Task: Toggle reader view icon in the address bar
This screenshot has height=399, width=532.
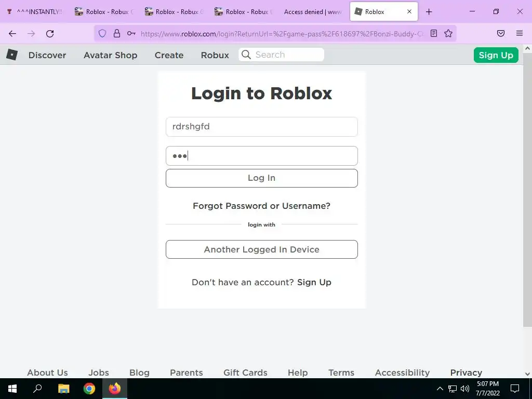Action: pyautogui.click(x=434, y=33)
